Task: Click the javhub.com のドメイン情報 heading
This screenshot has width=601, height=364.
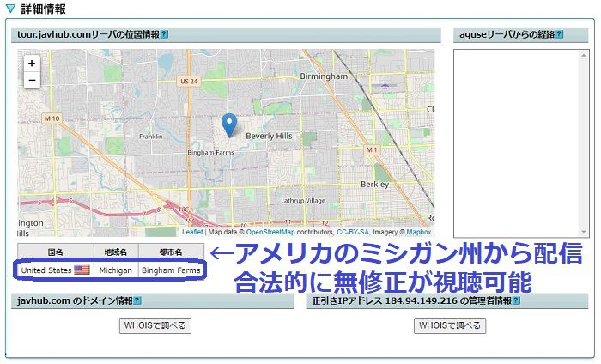Action: 75,300
